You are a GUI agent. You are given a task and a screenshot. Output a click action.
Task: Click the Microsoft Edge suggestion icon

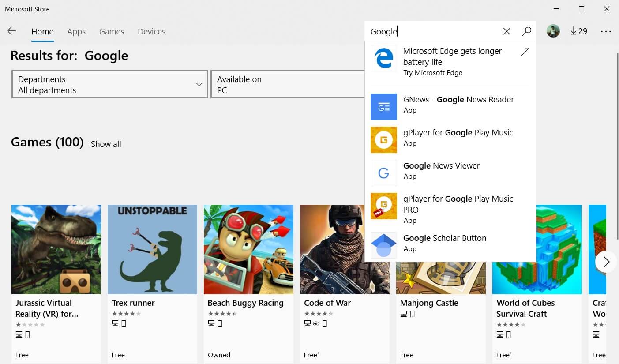coord(383,58)
